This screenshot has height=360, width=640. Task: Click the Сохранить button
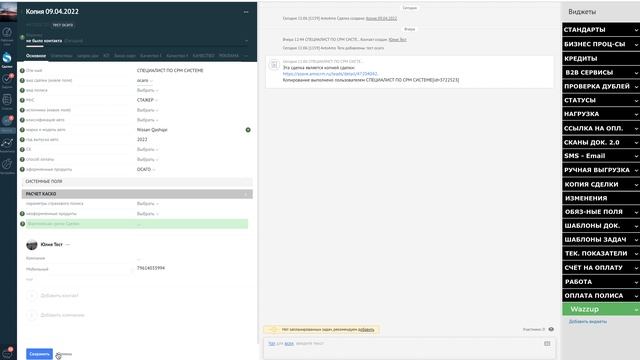coord(40,354)
